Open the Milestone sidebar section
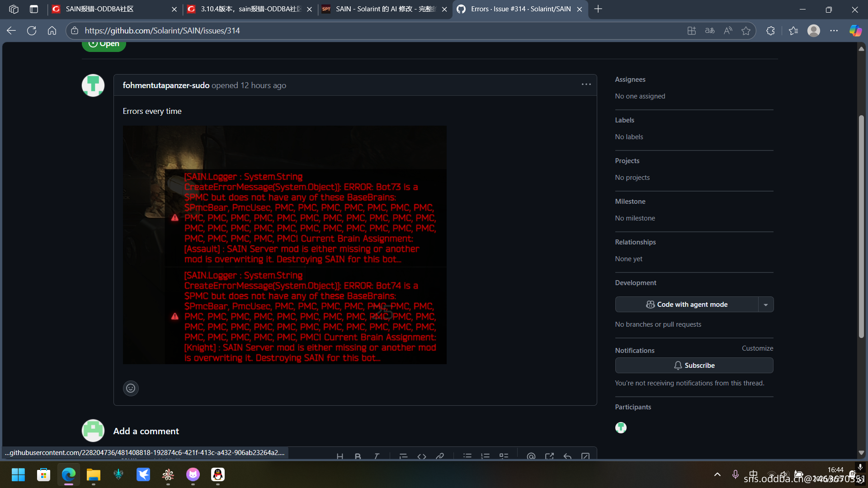 (x=630, y=202)
